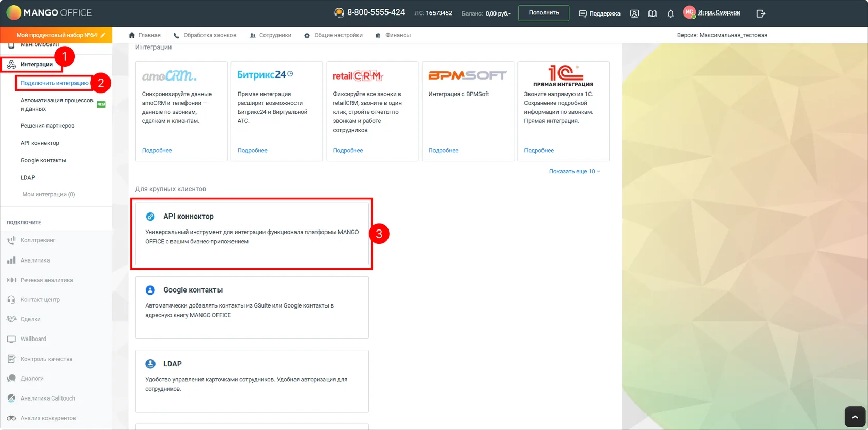The height and width of the screenshot is (430, 868).
Task: Open the Сотрудники menu tab
Action: tap(270, 35)
